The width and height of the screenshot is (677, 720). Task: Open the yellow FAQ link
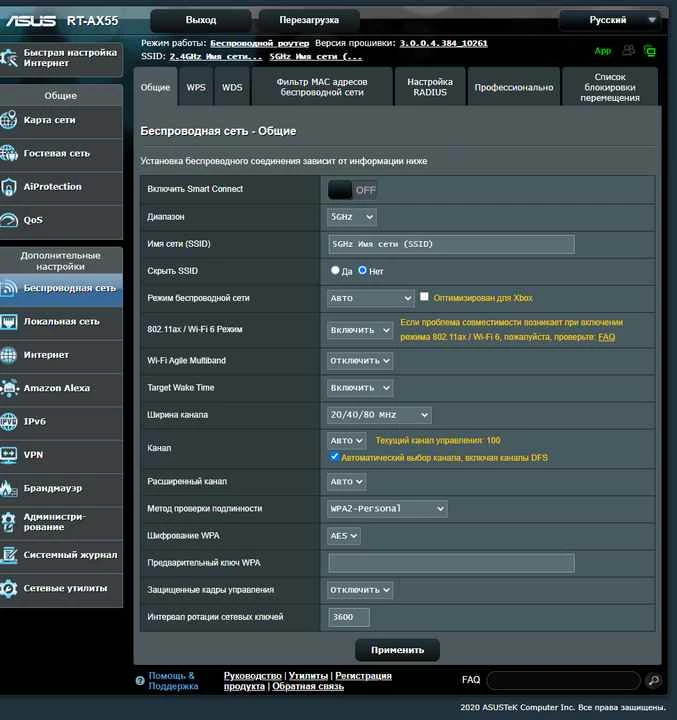[606, 338]
